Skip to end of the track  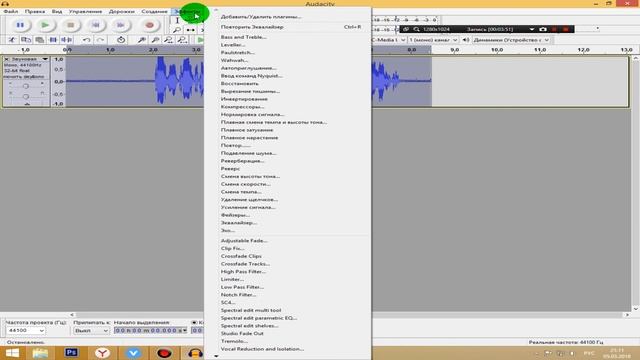120,25
